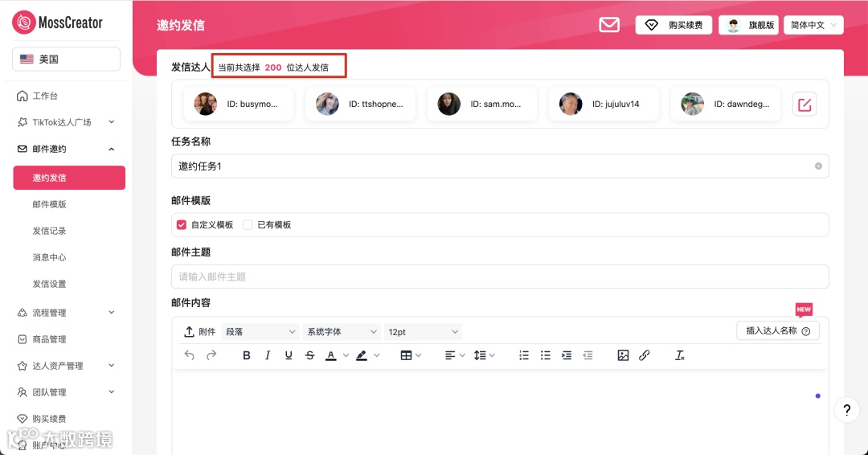868x455 pixels.
Task: Open the 系统字体 font dropdown
Action: pos(342,331)
